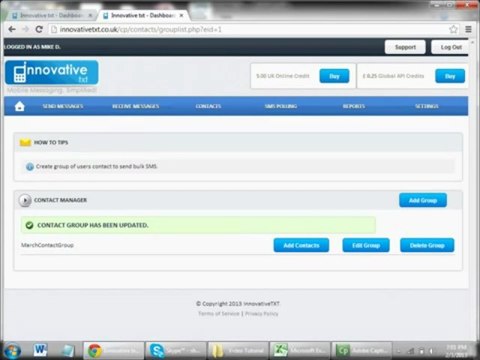Click the home icon in the navigation bar
480x360 pixels.
click(20, 106)
